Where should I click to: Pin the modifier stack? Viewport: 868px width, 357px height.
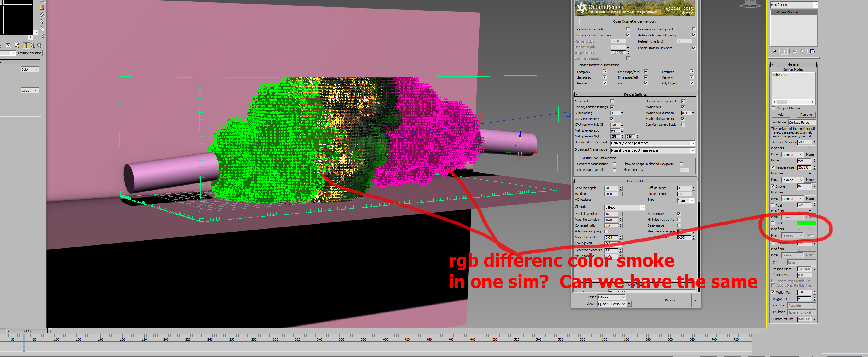coord(774,51)
